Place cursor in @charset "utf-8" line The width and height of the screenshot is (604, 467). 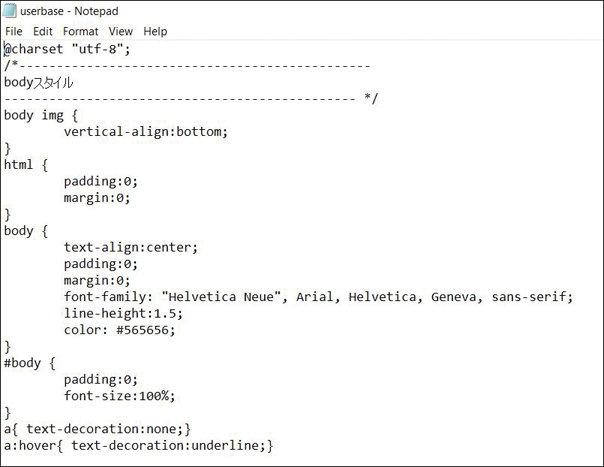tap(67, 49)
